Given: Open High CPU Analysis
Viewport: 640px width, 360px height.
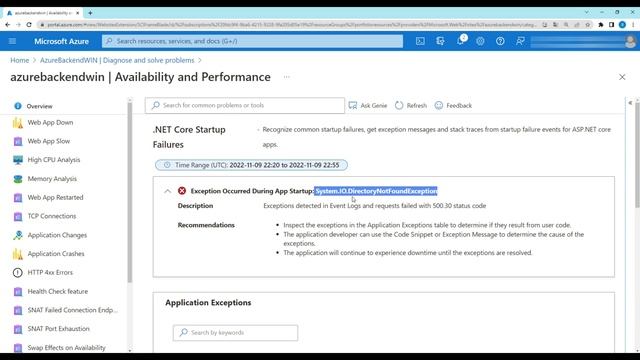Looking at the screenshot, I should [x=54, y=160].
